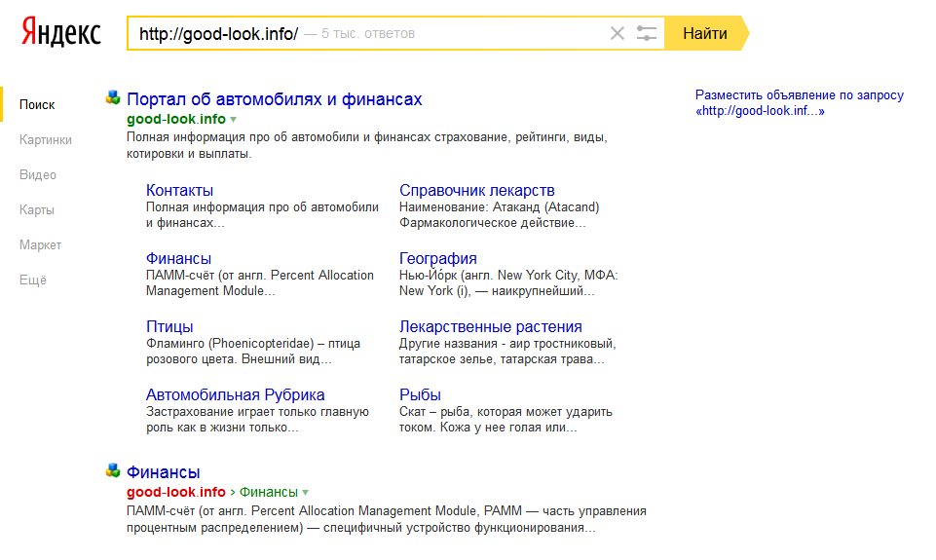
Task: Expand dropdown arrow beside first good-look.info URL
Action: coord(234,120)
